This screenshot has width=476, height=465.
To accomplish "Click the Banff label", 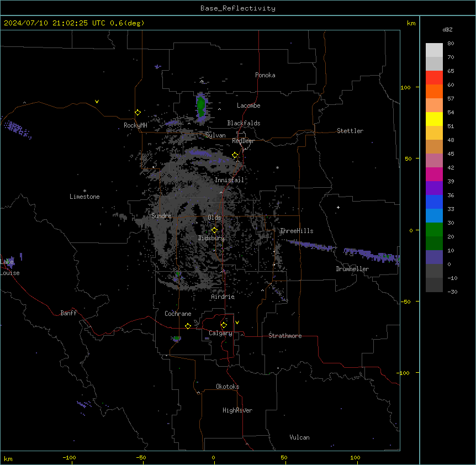I will point(68,313).
